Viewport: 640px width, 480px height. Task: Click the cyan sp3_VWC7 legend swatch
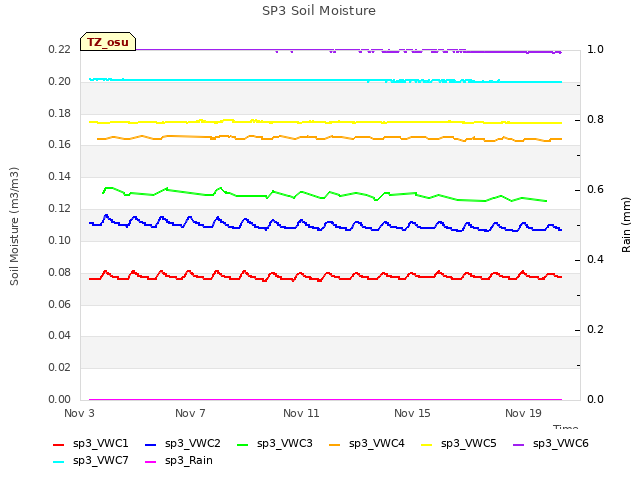click(59, 462)
